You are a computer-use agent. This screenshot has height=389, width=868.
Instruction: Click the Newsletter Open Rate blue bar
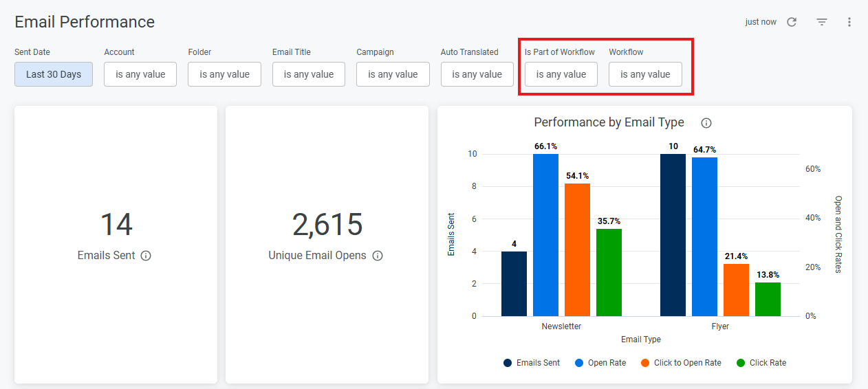545,235
